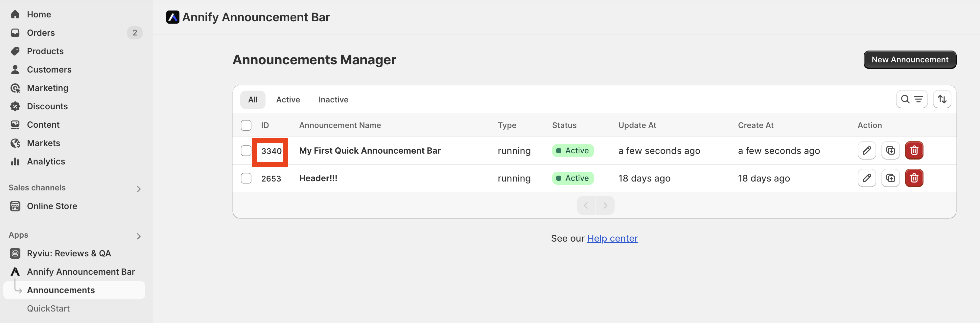Screen dimensions: 980x323
Task: Open the Help center link
Action: click(612, 238)
